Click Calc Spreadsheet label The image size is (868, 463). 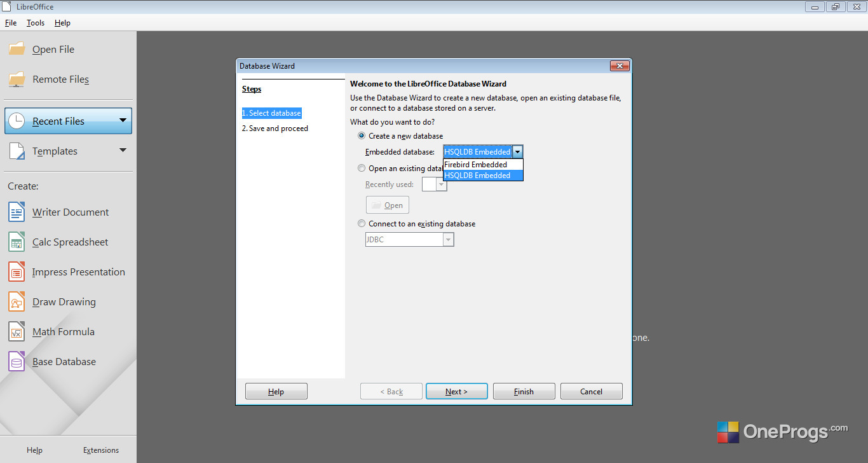71,242
